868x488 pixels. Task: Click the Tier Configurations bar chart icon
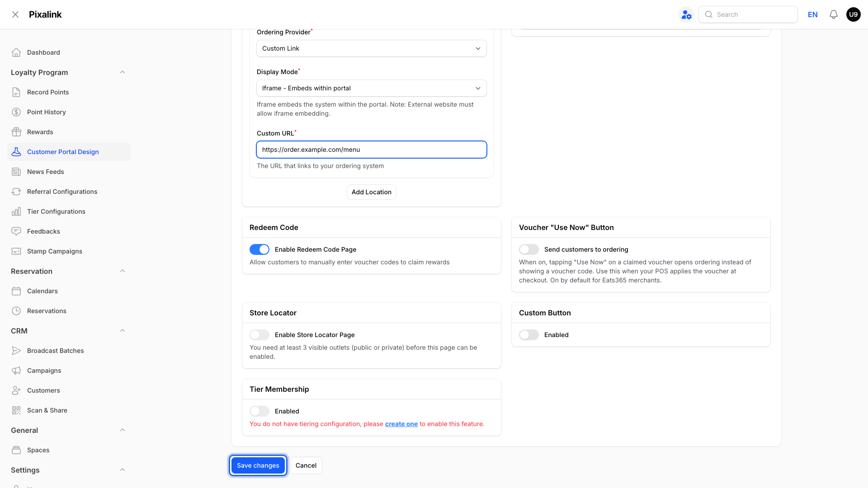click(16, 211)
